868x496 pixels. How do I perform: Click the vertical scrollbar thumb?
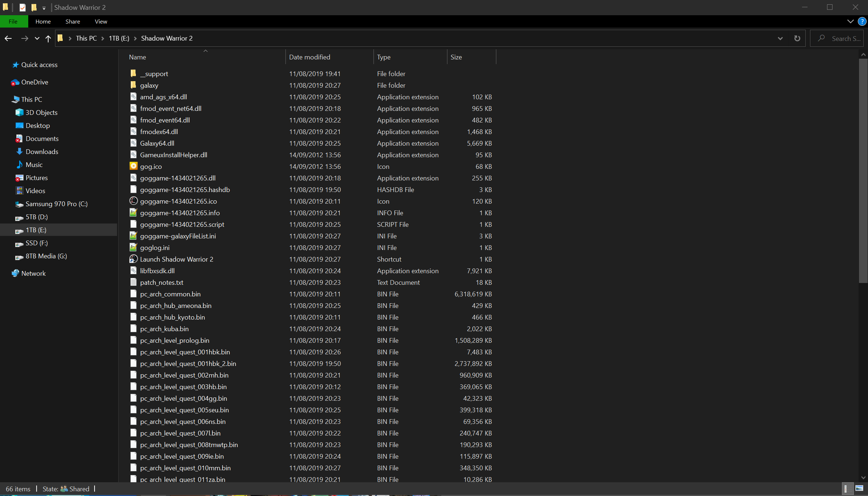point(863,171)
